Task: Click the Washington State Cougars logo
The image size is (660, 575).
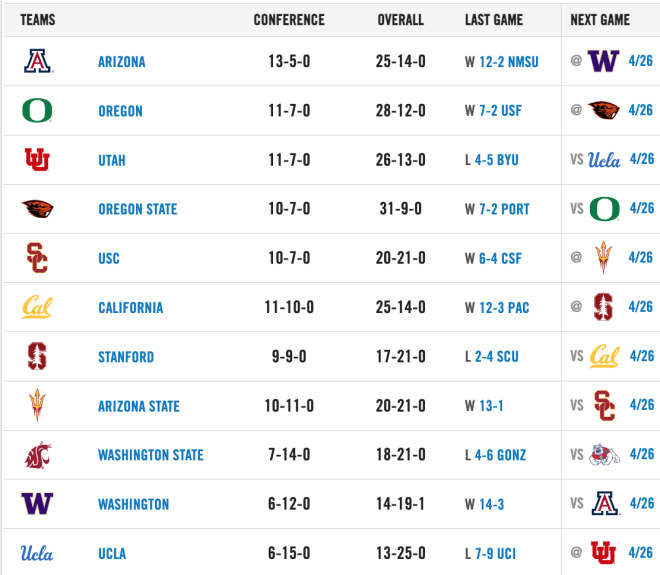Action: click(x=38, y=455)
